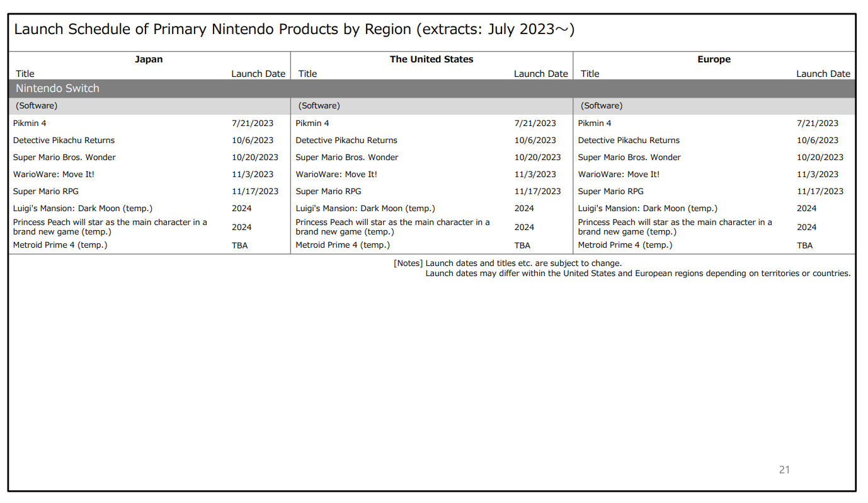The image size is (868, 503).
Task: Click the 'Launch Date' label under Japan
Action: (x=258, y=74)
